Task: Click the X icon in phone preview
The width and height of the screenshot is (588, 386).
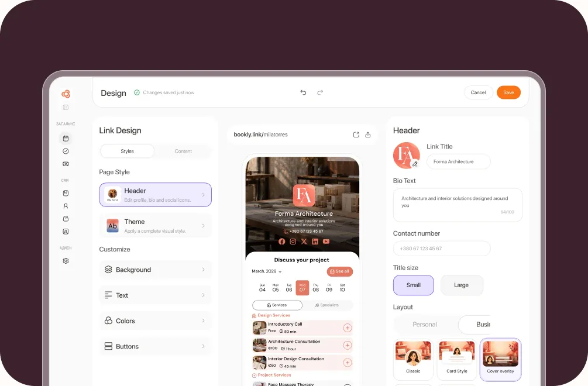Action: point(304,242)
